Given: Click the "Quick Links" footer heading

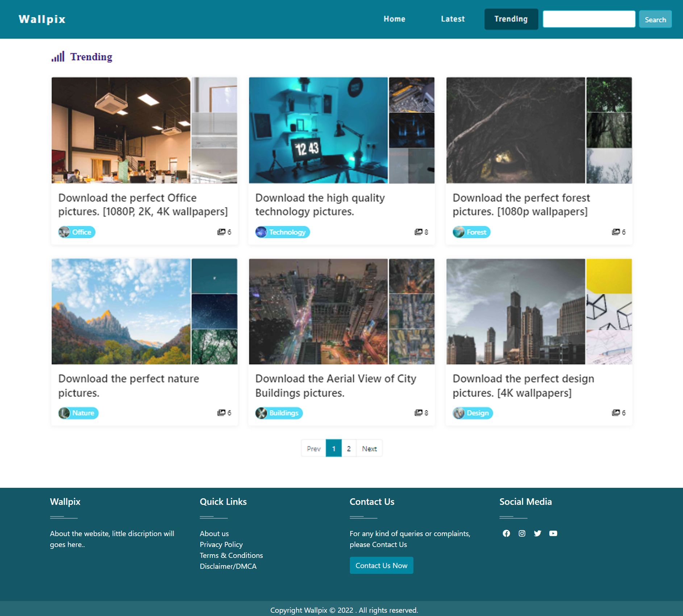Looking at the screenshot, I should pos(223,502).
